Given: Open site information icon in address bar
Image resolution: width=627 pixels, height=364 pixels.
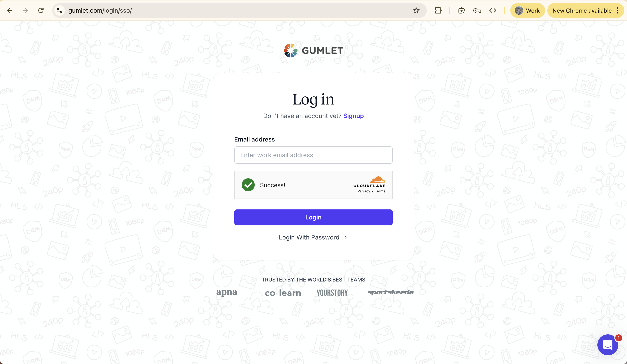Looking at the screenshot, I should tap(60, 10).
